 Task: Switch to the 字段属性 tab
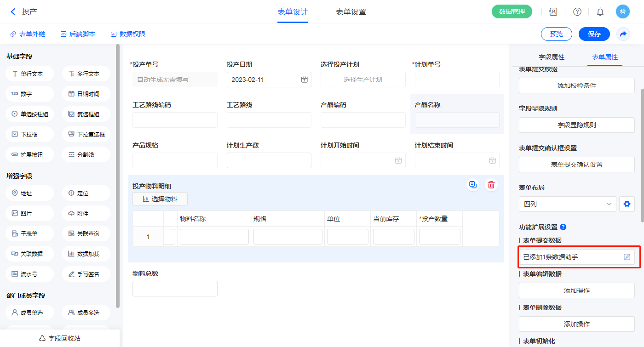(x=551, y=57)
